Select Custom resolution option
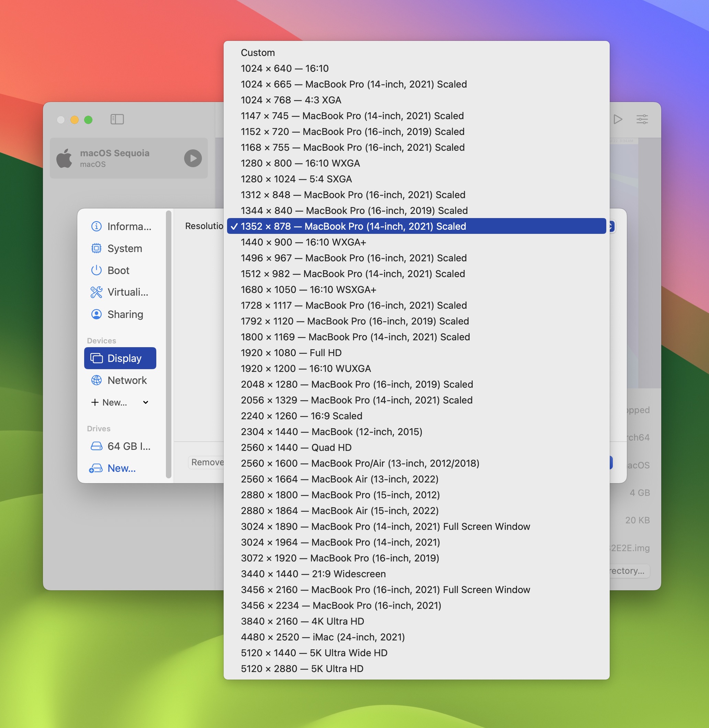The image size is (709, 728). (x=416, y=53)
